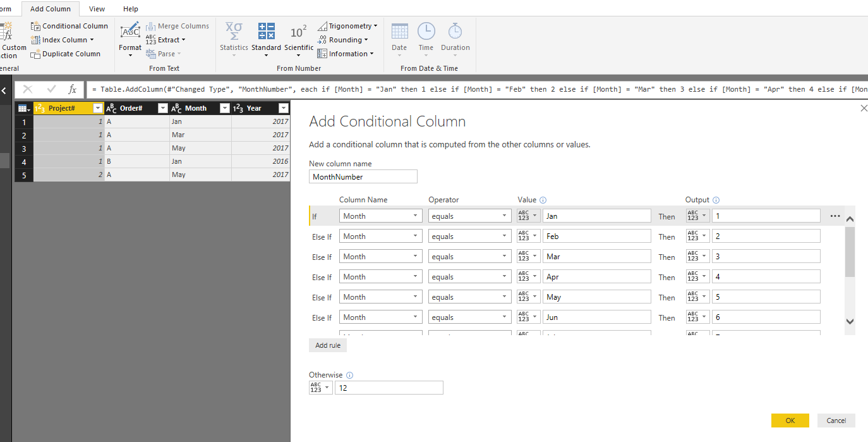Open the Scientific operations menu
Image resolution: width=868 pixels, height=442 pixels.
(x=299, y=40)
